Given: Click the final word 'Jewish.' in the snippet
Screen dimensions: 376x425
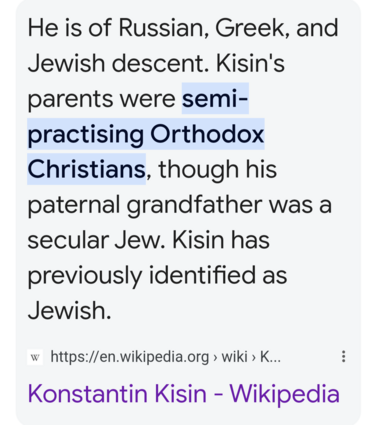Looking at the screenshot, I should click(x=69, y=311).
